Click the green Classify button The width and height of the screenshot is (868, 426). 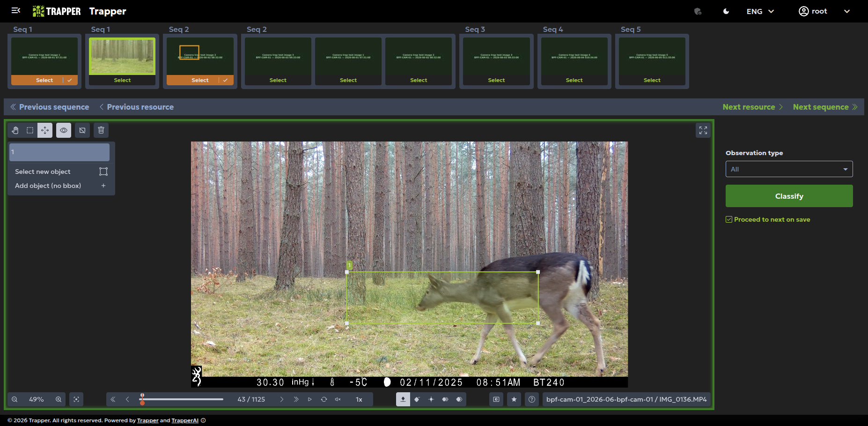click(x=789, y=196)
